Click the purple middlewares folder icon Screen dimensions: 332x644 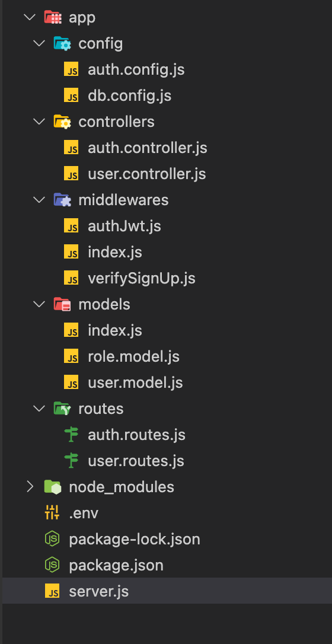(62, 200)
